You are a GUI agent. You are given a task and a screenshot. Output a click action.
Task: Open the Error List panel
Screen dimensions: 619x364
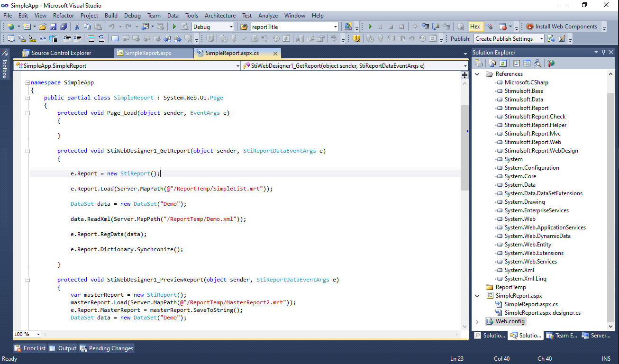[x=30, y=348]
